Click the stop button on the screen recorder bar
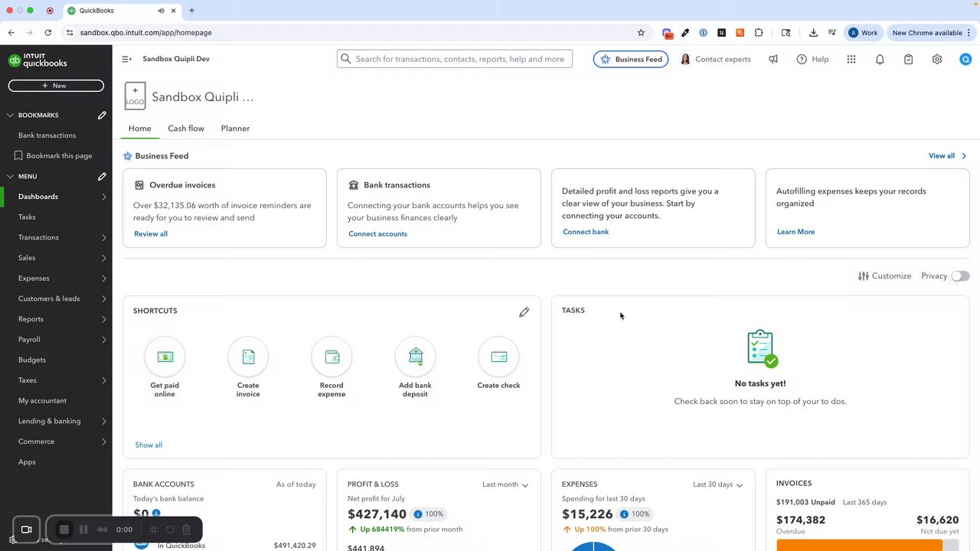 pos(64,530)
